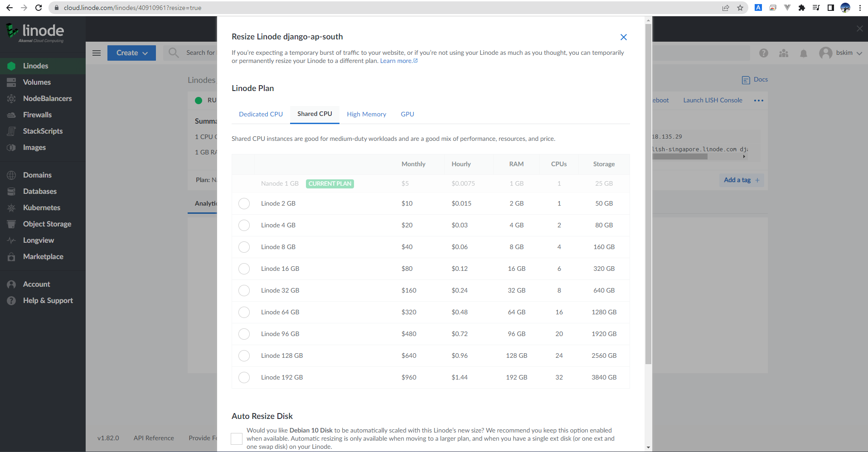Click the browser profile avatar icon
This screenshot has width=868, height=452.
click(x=845, y=8)
